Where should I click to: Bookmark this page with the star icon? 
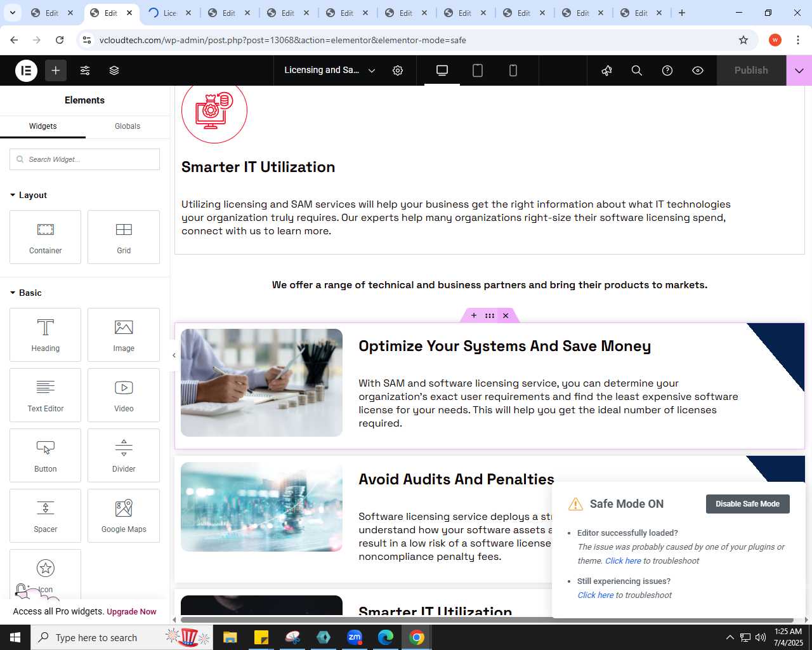(743, 40)
